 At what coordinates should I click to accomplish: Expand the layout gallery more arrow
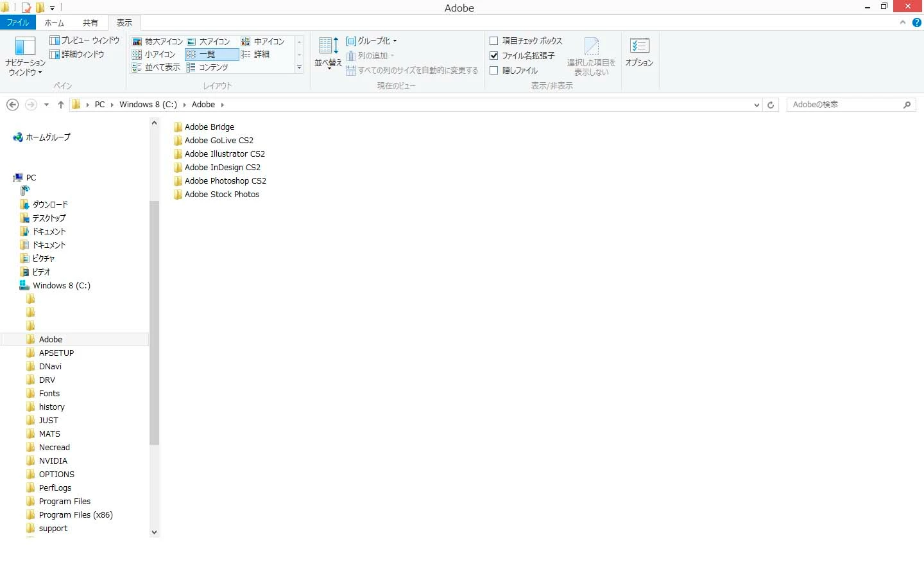click(299, 67)
